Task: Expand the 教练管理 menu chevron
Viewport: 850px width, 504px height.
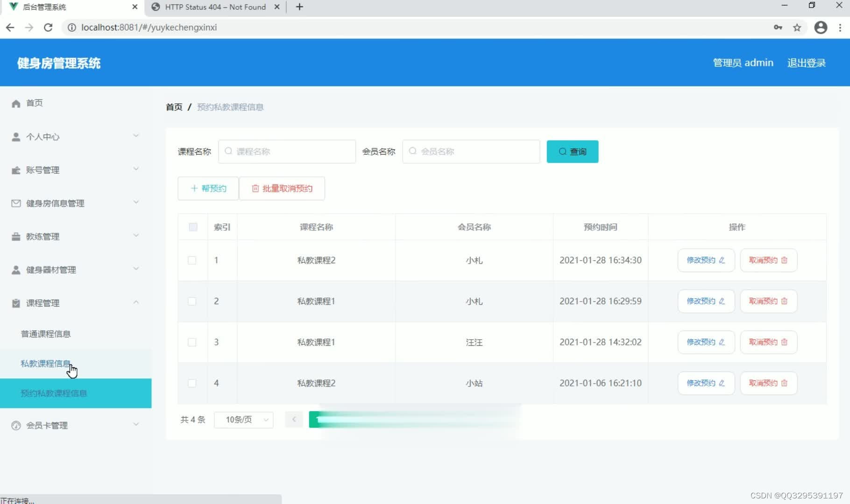Action: pyautogui.click(x=136, y=235)
